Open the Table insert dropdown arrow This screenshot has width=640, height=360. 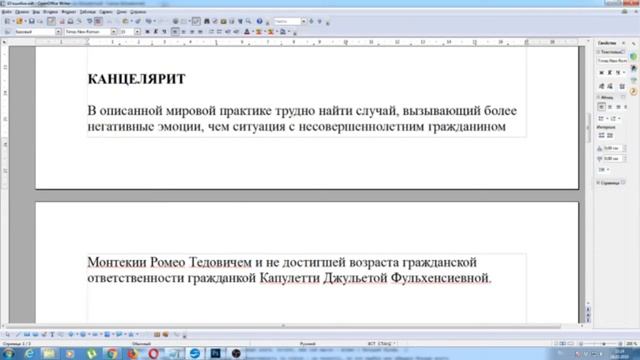click(x=189, y=21)
